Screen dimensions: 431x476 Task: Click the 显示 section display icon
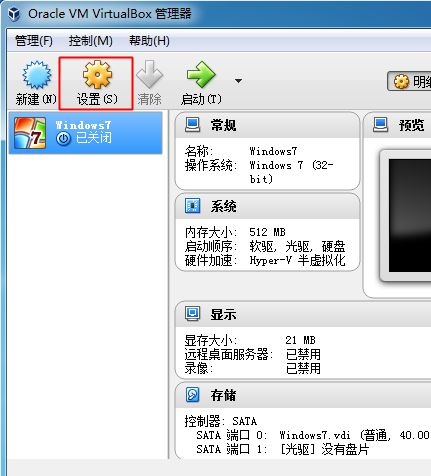pyautogui.click(x=193, y=314)
